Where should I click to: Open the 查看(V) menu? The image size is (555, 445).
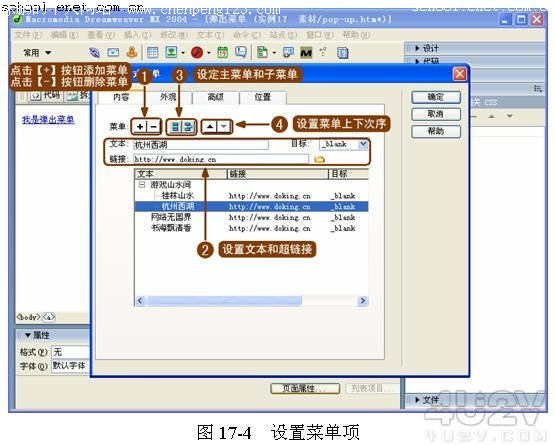(101, 35)
